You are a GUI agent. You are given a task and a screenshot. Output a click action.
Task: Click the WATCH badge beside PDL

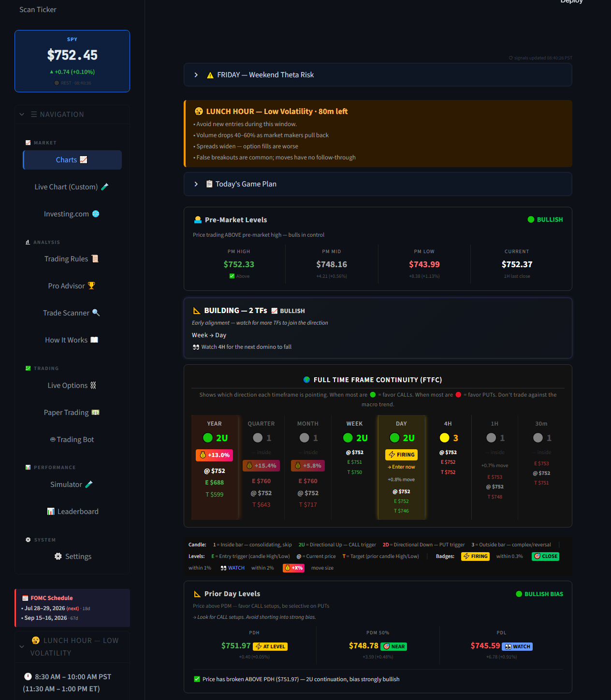tap(517, 646)
